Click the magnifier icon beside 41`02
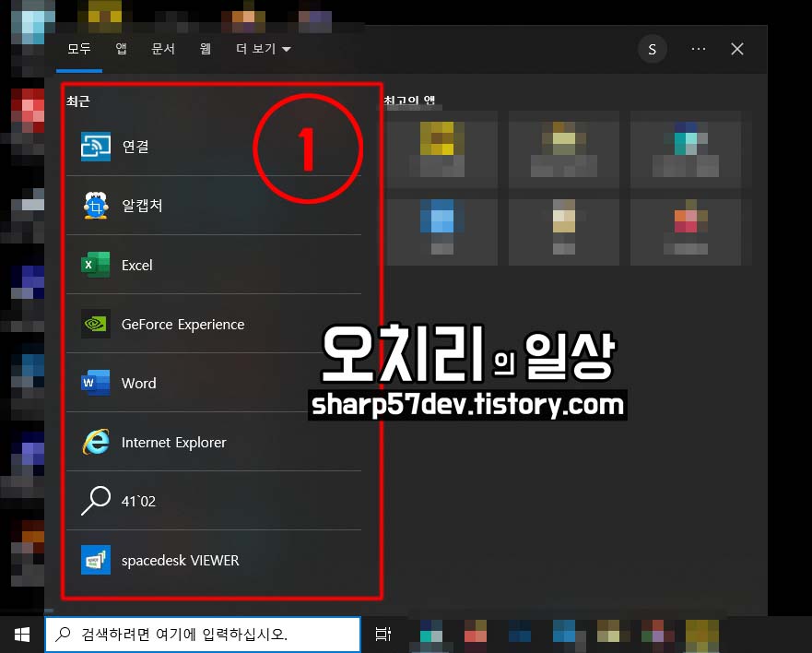The height and width of the screenshot is (653, 812). (x=96, y=501)
